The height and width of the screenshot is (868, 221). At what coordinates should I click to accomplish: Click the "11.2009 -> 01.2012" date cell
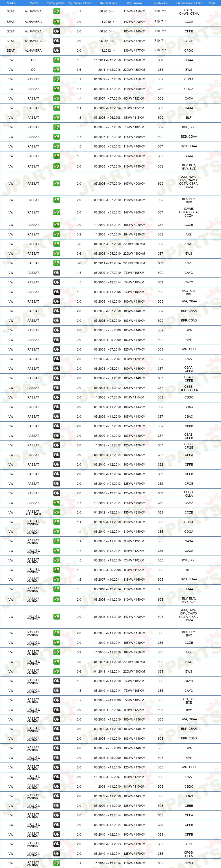tap(107, 446)
